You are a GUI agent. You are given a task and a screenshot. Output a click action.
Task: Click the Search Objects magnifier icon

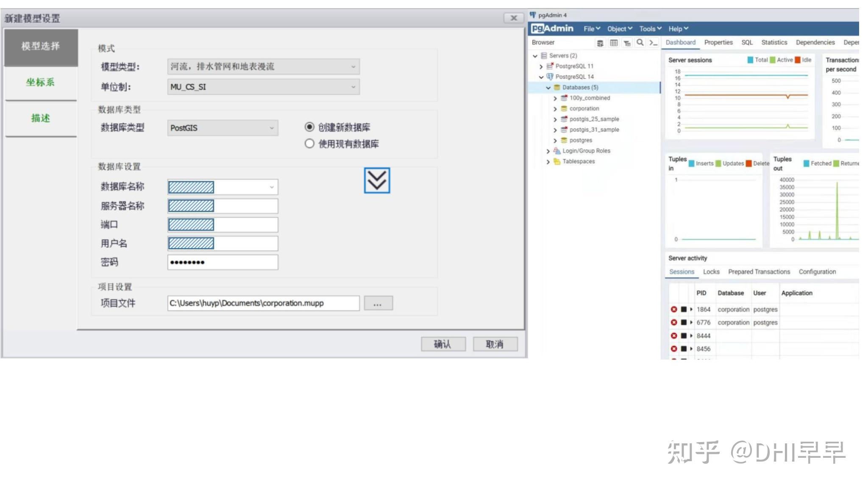pyautogui.click(x=640, y=42)
